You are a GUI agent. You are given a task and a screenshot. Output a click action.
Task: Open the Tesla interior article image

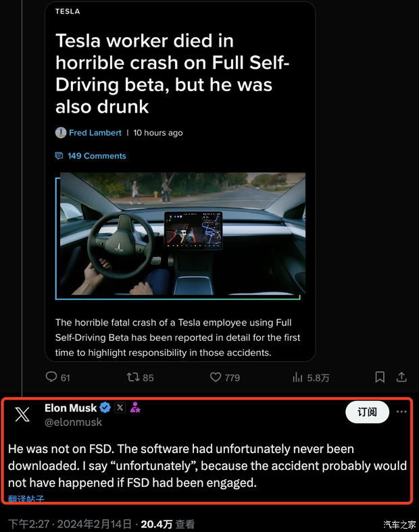point(180,235)
